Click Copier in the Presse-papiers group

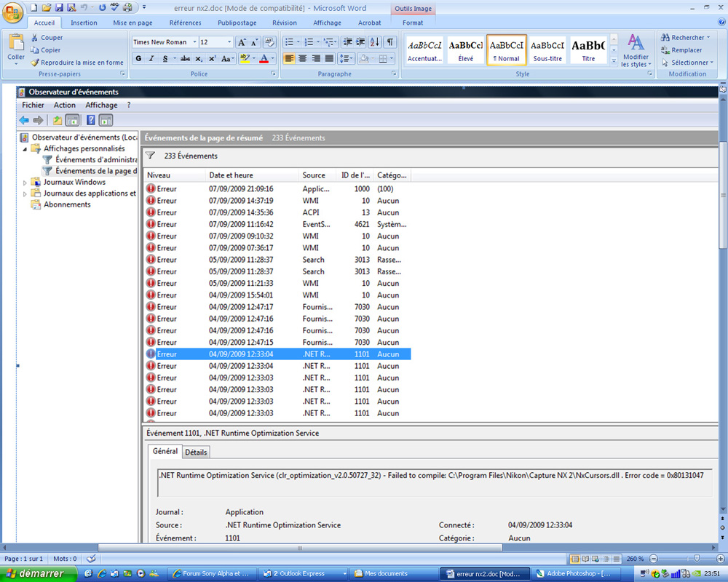[45, 50]
